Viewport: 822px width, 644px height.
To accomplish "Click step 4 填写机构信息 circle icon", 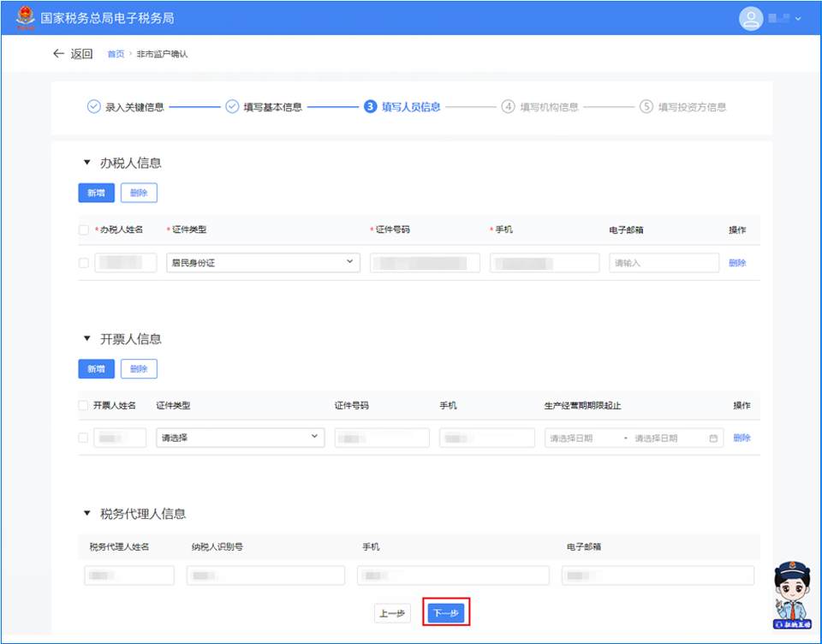I will point(509,107).
